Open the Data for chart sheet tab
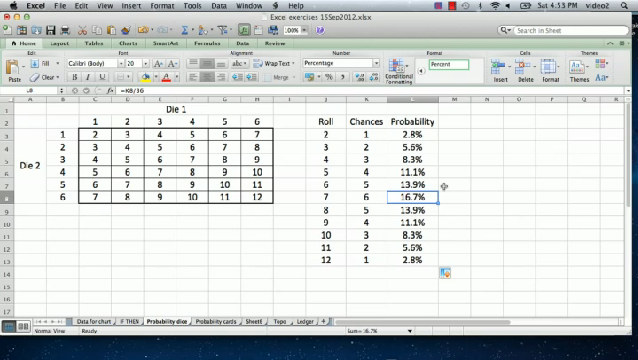The height and width of the screenshot is (360, 638). tap(94, 321)
